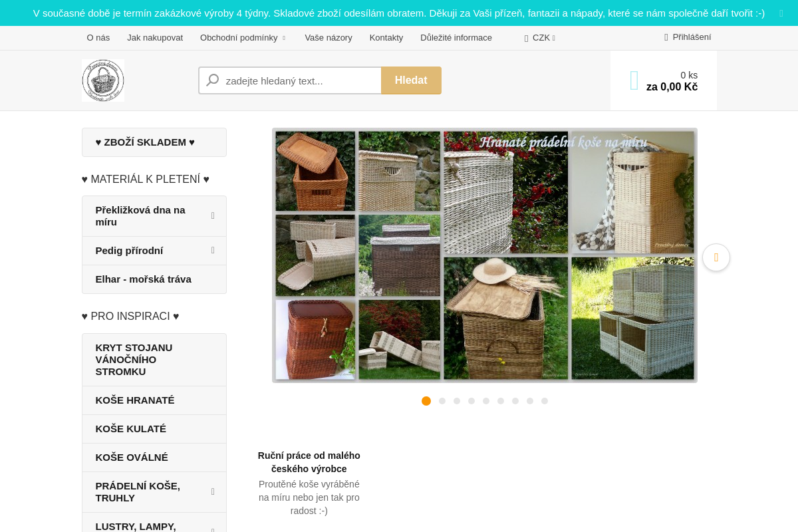This screenshot has height=532, width=798.
Task: Click the login user icon
Action: tap(666, 37)
